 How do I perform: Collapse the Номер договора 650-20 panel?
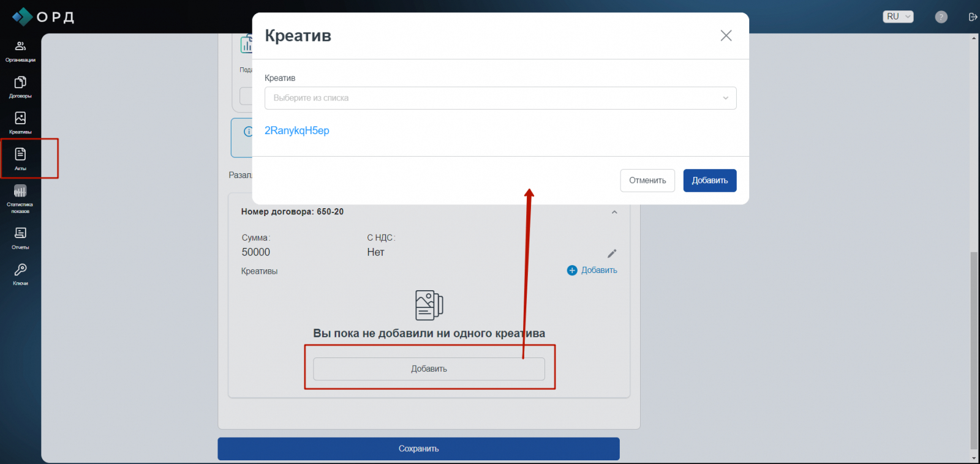coord(614,212)
